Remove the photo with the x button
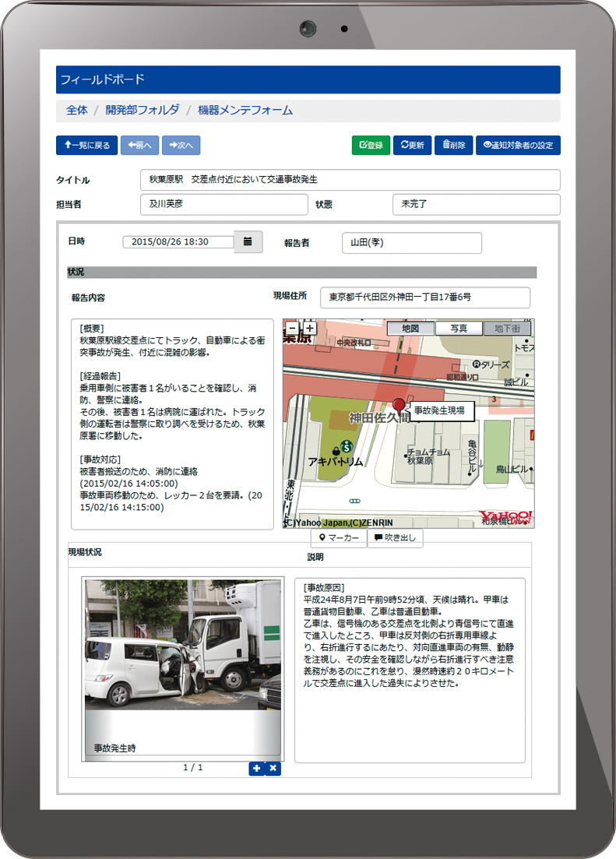The height and width of the screenshot is (859, 616). (273, 768)
